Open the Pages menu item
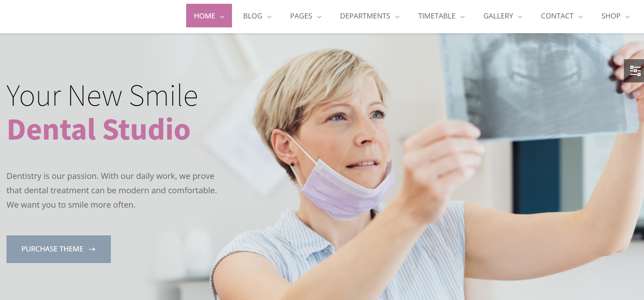 coord(306,16)
